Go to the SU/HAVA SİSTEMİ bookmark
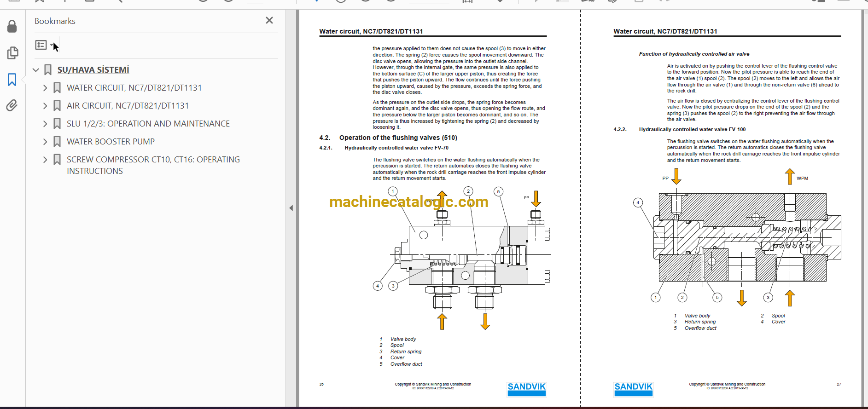Image resolution: width=868 pixels, height=409 pixels. click(93, 70)
